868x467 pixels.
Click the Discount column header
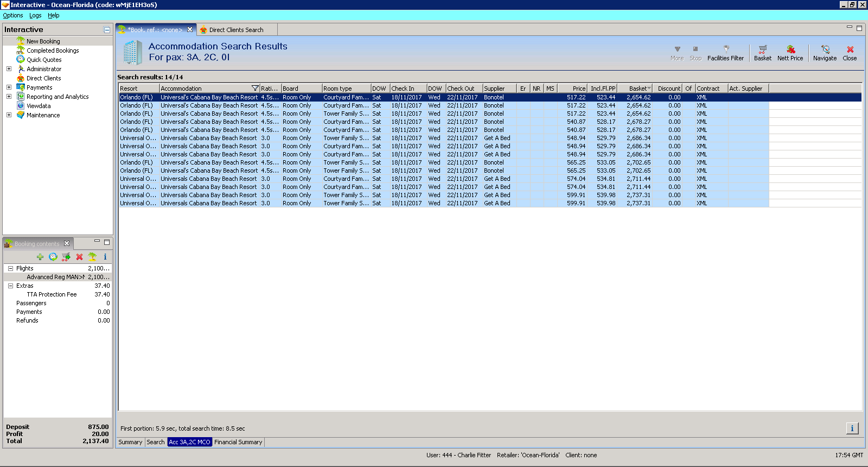point(668,89)
